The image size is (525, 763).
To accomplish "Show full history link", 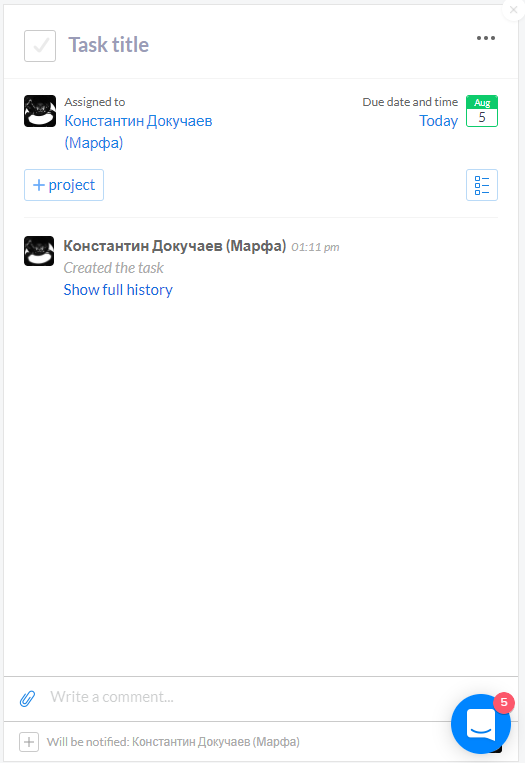I will coord(118,290).
